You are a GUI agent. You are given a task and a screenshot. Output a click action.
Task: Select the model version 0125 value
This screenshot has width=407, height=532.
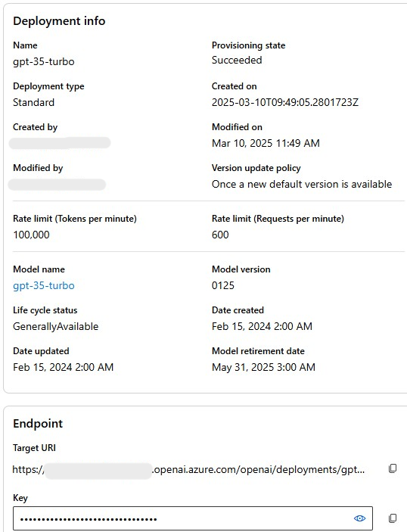click(223, 286)
